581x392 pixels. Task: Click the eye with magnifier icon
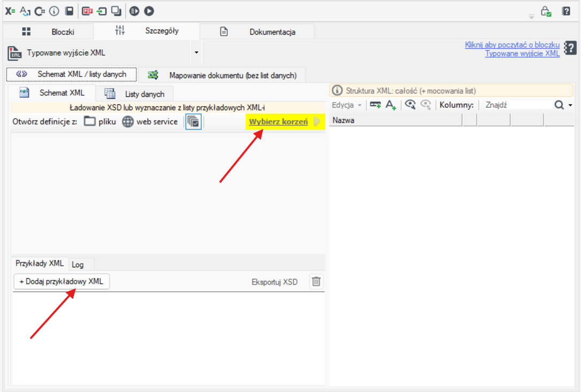[410, 105]
